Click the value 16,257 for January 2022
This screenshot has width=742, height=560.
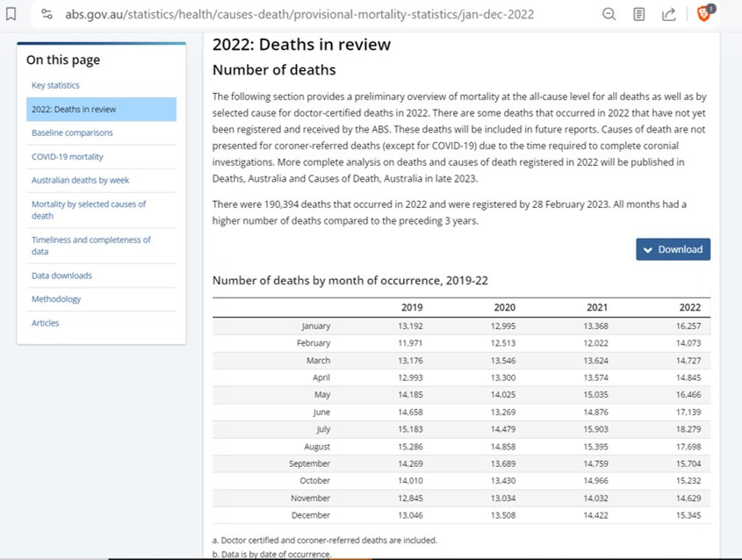[688, 326]
